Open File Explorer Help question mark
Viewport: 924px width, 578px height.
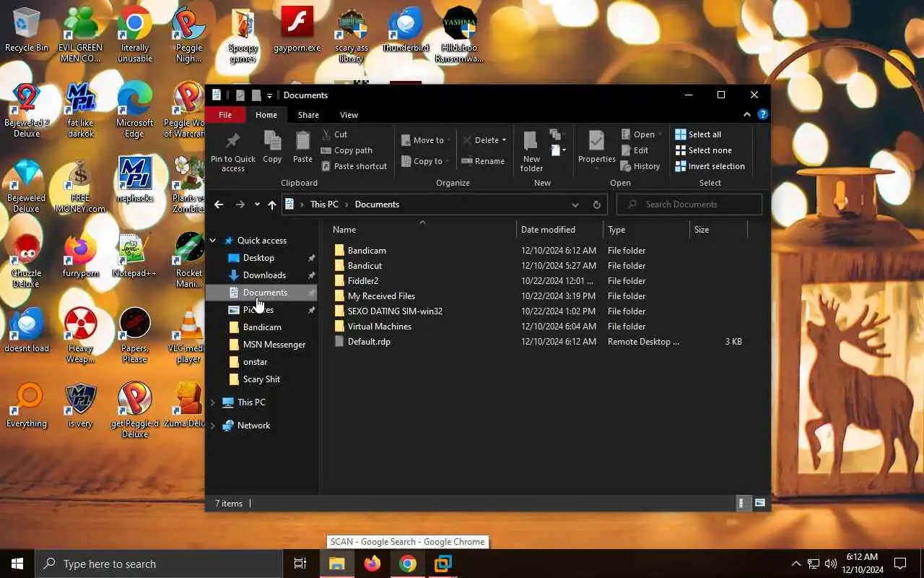(x=762, y=114)
